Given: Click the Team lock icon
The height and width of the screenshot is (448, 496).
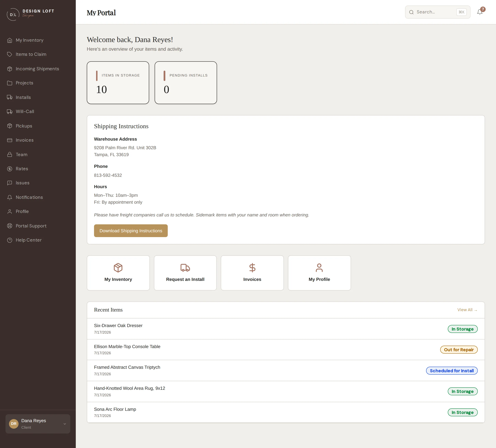Looking at the screenshot, I should point(10,154).
